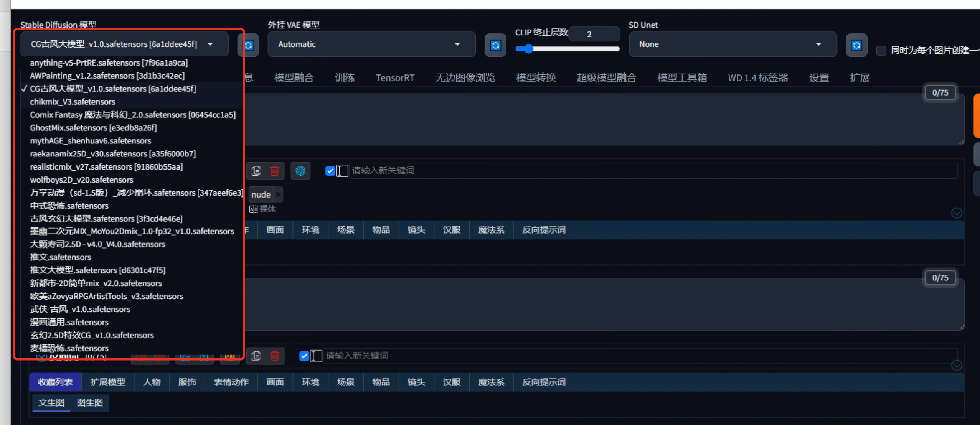Open the ChatGPT prompt generator icon
This screenshot has width=980, height=425.
point(300,171)
